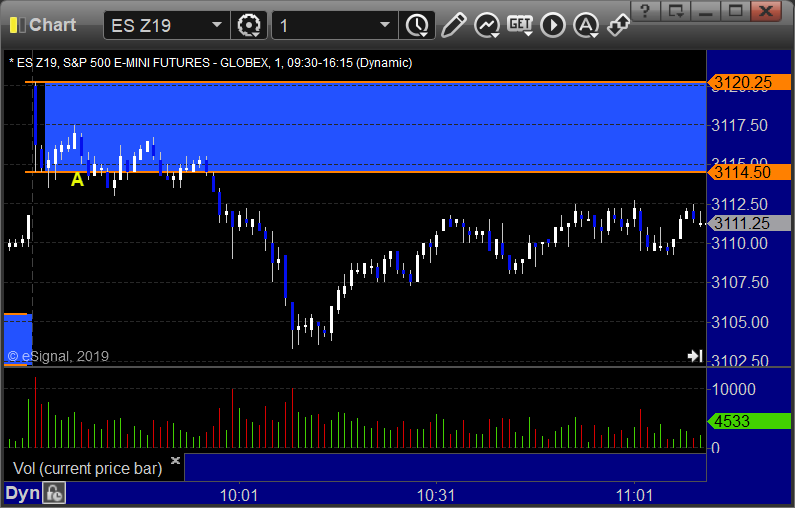Click the 3107.50 price axis label
Image resolution: width=795 pixels, height=508 pixels.
click(740, 282)
